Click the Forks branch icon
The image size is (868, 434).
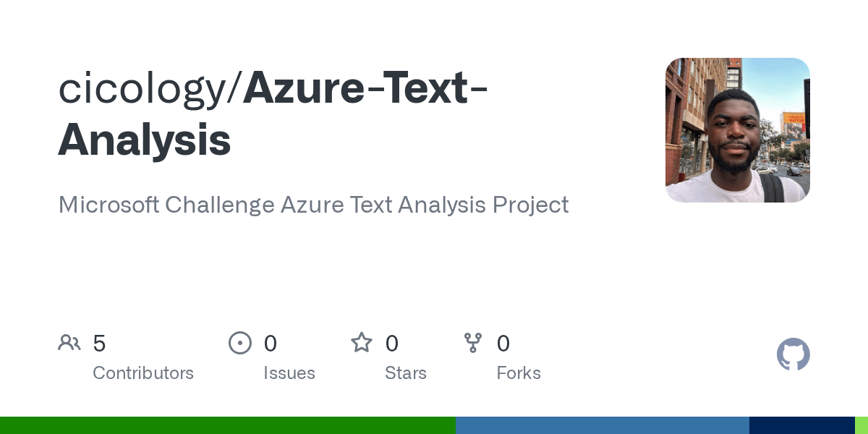(473, 343)
